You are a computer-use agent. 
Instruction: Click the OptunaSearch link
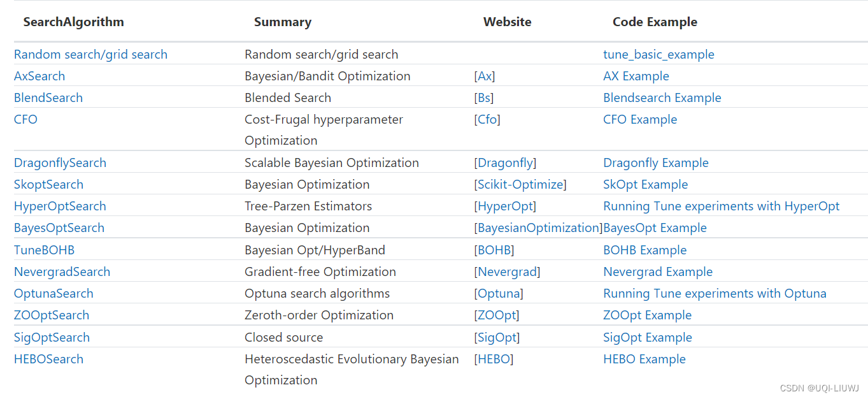click(53, 294)
